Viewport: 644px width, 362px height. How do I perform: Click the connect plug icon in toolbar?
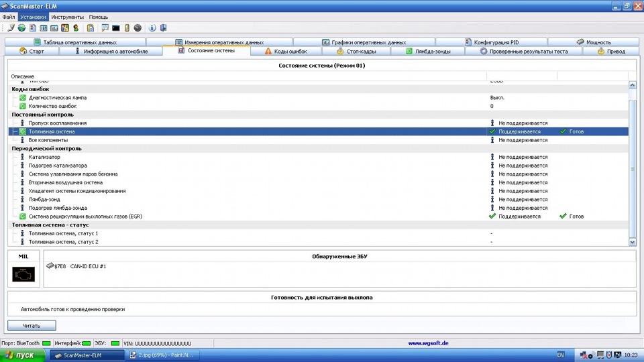coord(11,28)
